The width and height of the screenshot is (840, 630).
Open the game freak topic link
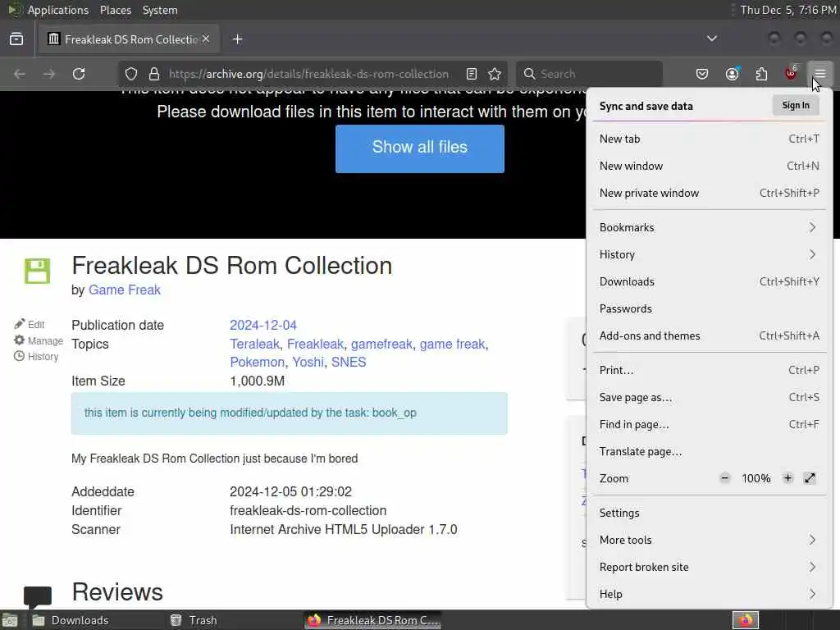click(452, 344)
